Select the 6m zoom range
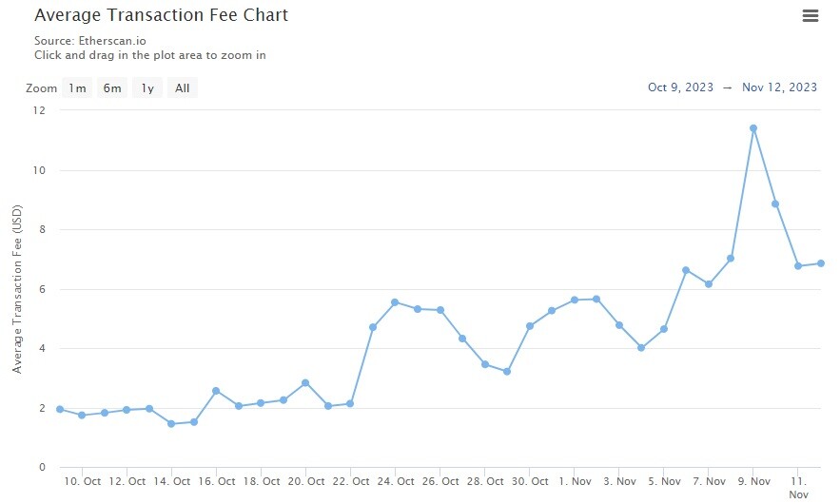840x504 pixels. tap(112, 88)
